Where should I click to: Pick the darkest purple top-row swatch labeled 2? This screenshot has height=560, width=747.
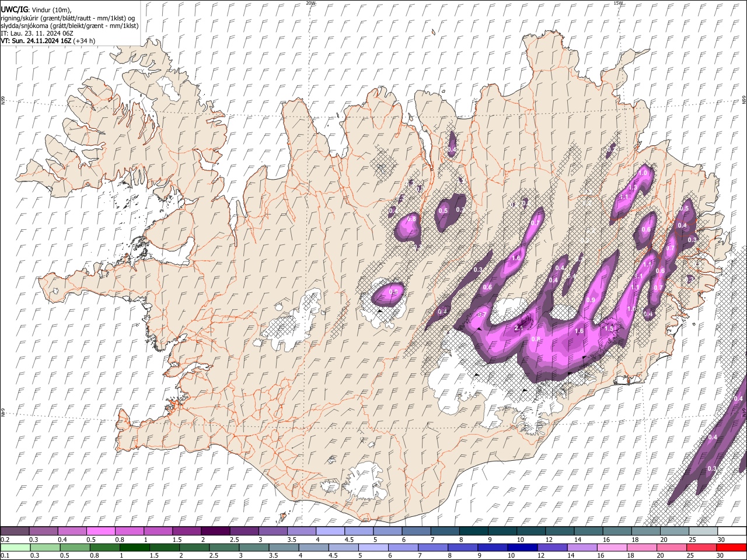pyautogui.click(x=215, y=531)
